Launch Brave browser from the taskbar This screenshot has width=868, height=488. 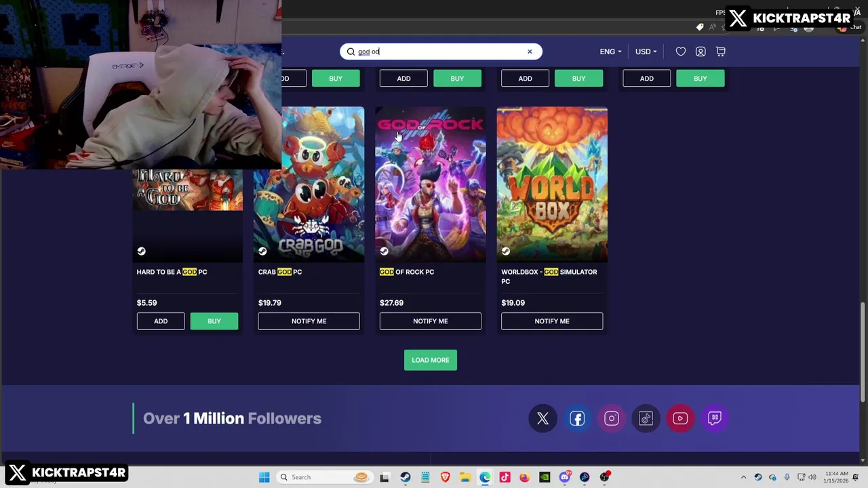tap(445, 477)
